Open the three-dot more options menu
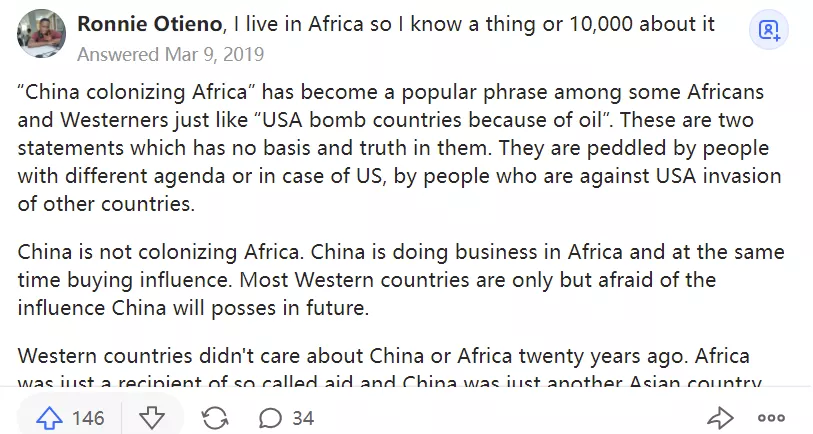This screenshot has height=434, width=813. [771, 417]
